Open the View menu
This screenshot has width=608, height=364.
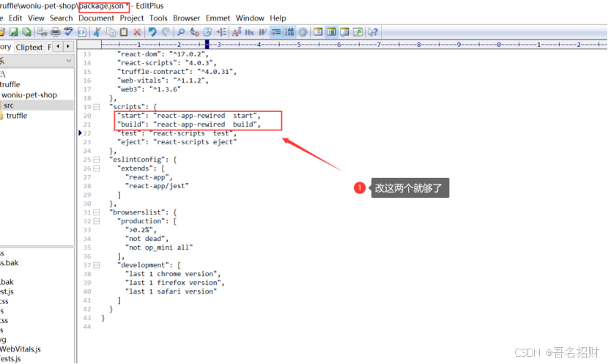pyautogui.click(x=36, y=18)
